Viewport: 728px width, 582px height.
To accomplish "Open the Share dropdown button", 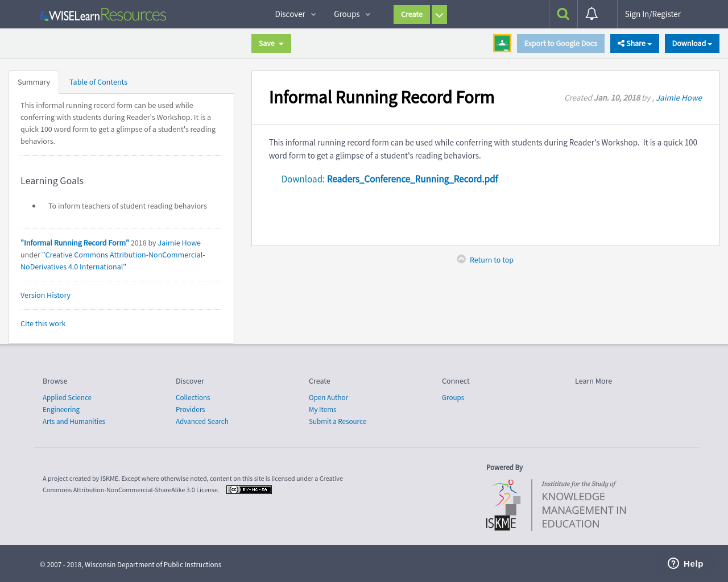I will [x=634, y=43].
